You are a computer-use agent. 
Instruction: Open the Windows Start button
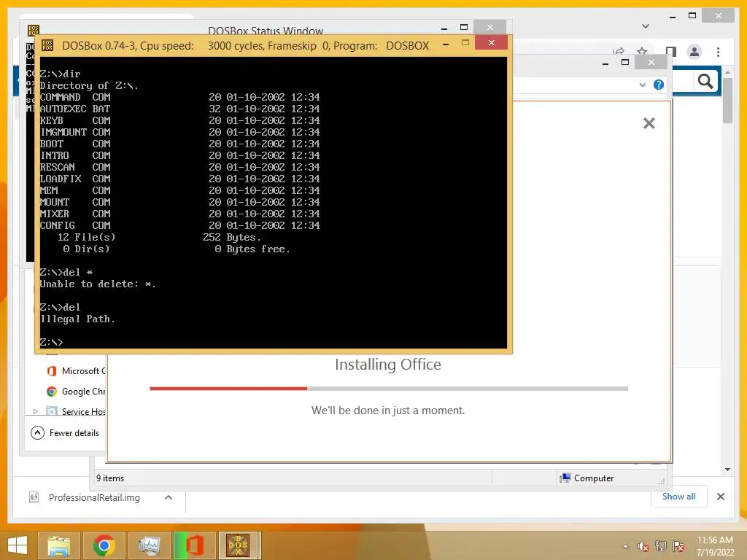coord(18,545)
